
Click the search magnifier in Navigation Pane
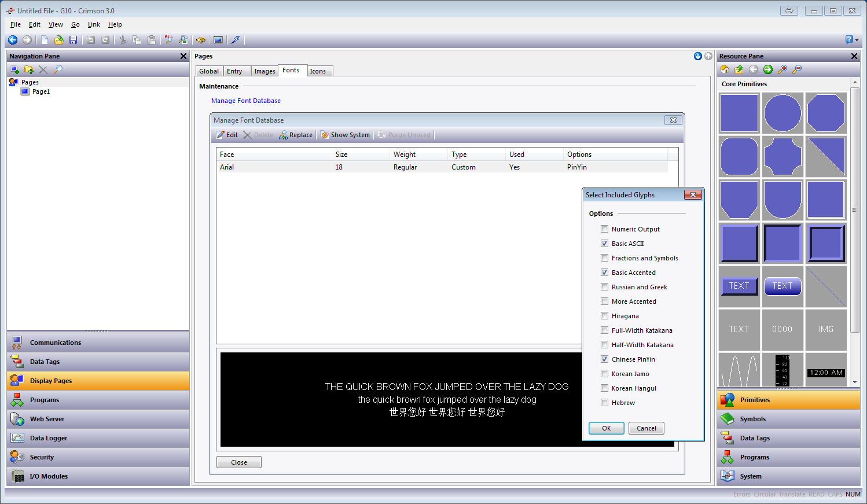(58, 70)
